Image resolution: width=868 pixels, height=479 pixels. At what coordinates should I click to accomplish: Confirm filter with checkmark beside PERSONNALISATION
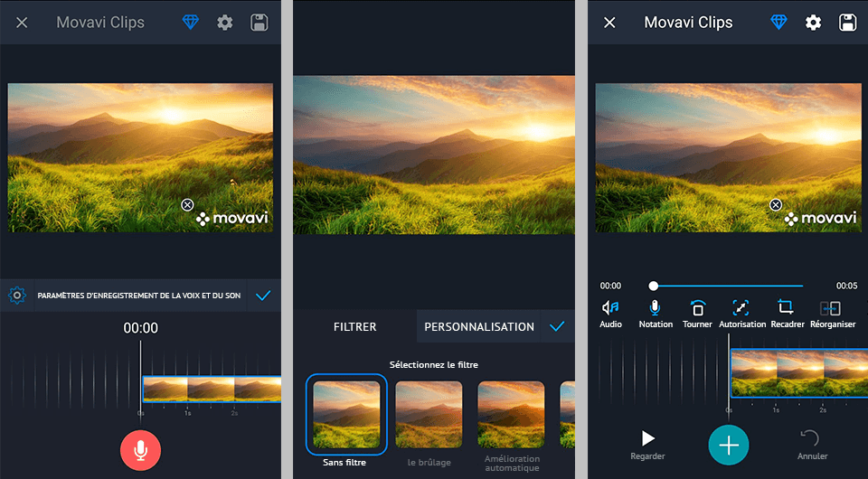[557, 326]
